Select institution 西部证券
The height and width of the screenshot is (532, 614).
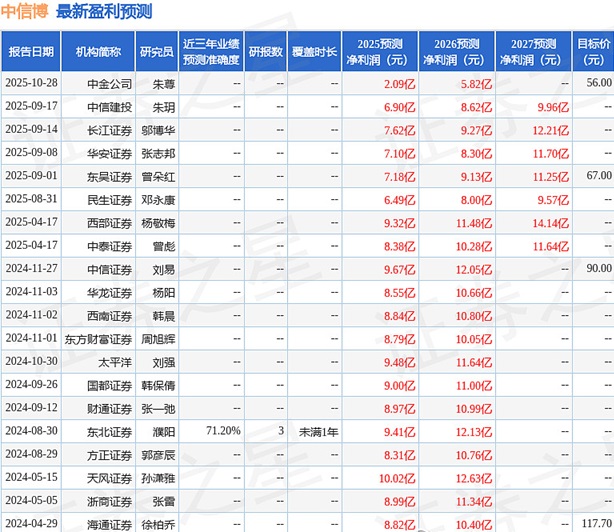(x=109, y=223)
